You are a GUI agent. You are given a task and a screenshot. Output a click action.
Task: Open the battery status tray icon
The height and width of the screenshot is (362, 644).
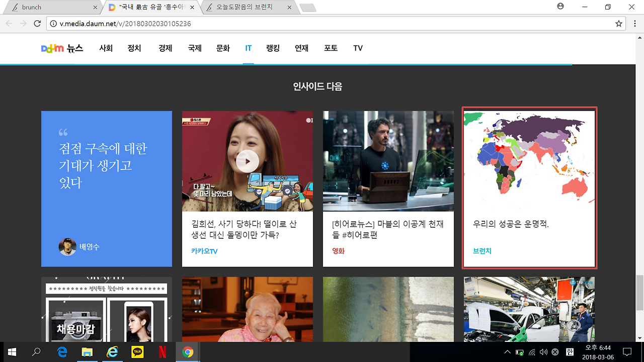[x=520, y=352]
